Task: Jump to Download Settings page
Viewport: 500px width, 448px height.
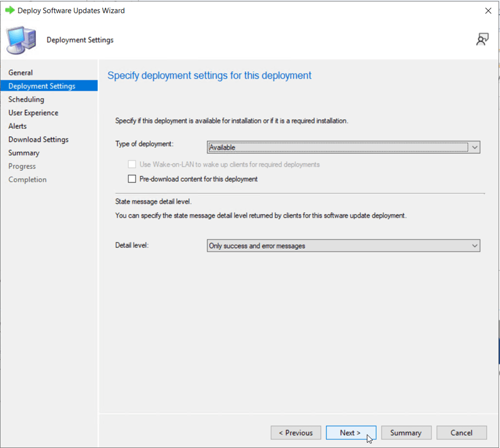Action: [x=38, y=139]
